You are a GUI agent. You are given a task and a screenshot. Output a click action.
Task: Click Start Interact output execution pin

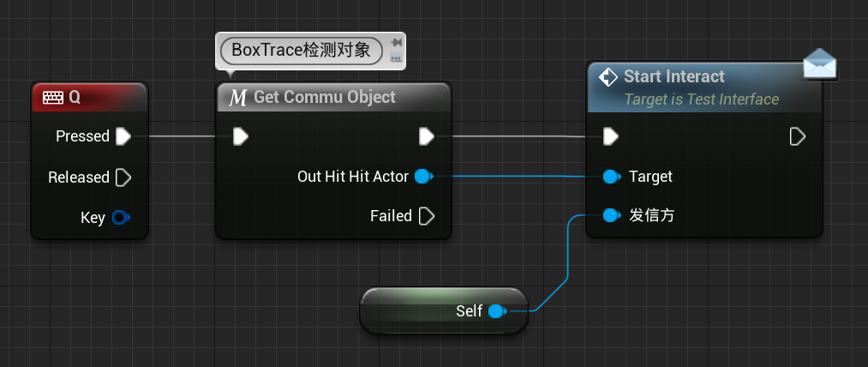pos(797,136)
